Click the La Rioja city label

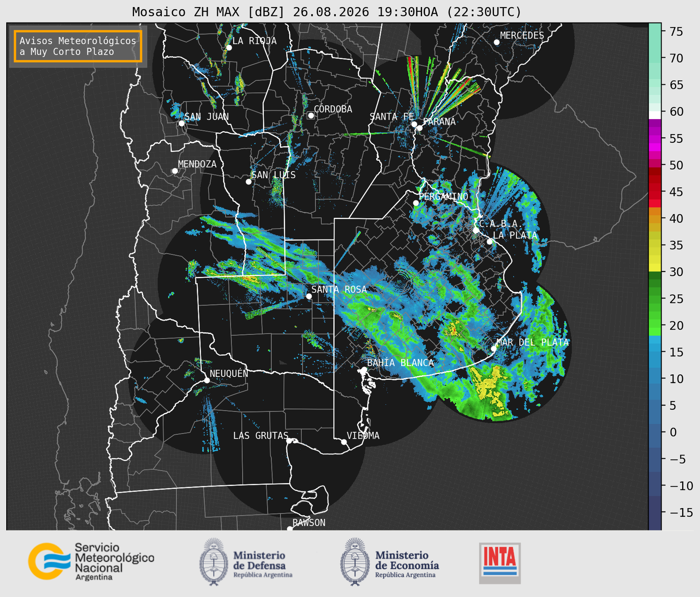click(x=254, y=41)
